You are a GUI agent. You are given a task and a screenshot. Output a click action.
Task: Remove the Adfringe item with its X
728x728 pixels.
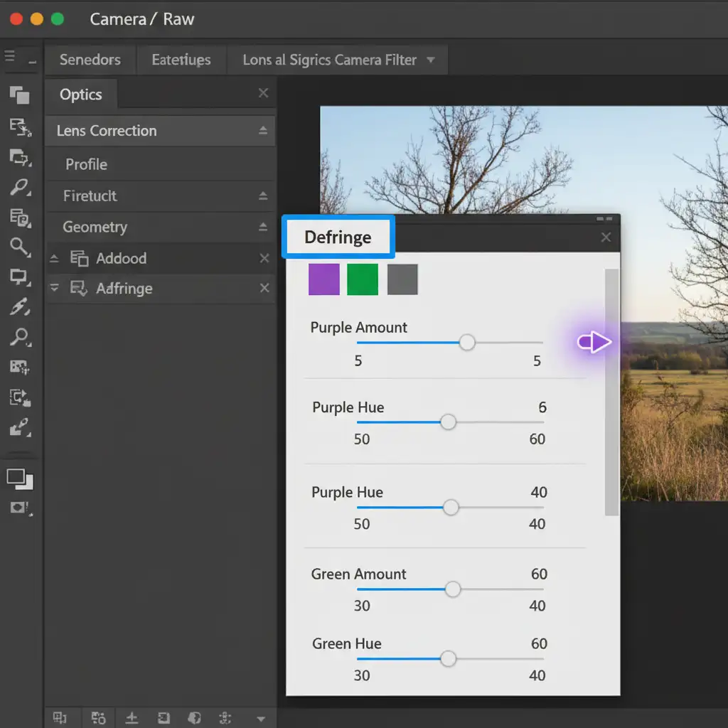tap(264, 289)
